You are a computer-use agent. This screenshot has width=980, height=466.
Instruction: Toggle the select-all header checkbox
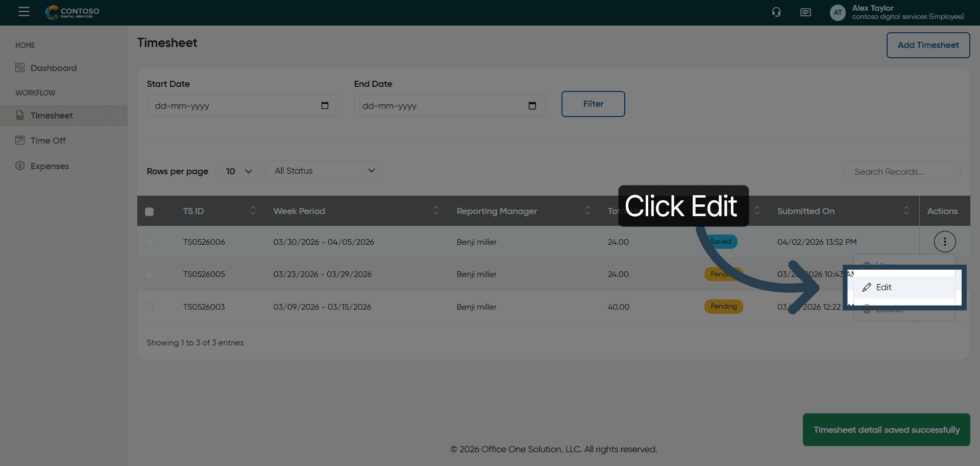[x=149, y=212]
